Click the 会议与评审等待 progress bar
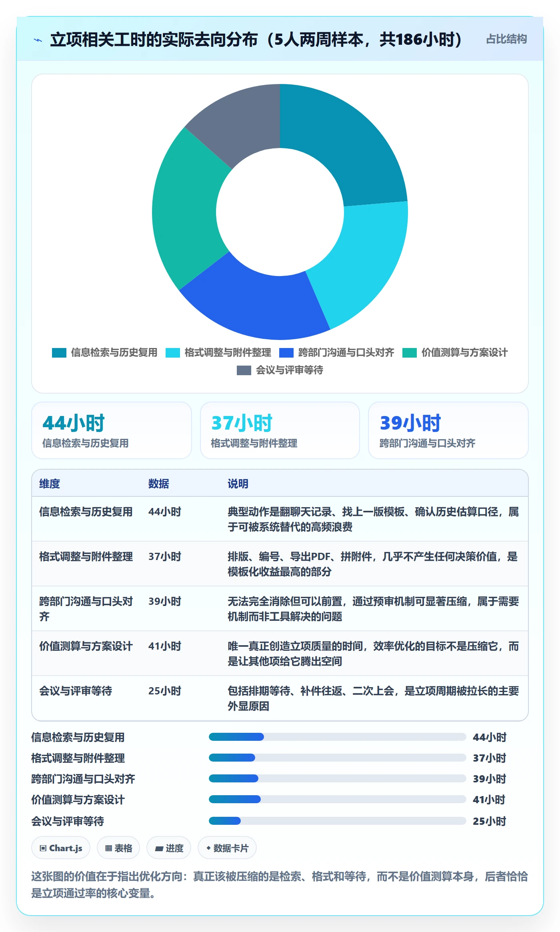The height and width of the screenshot is (932, 560). [x=338, y=821]
